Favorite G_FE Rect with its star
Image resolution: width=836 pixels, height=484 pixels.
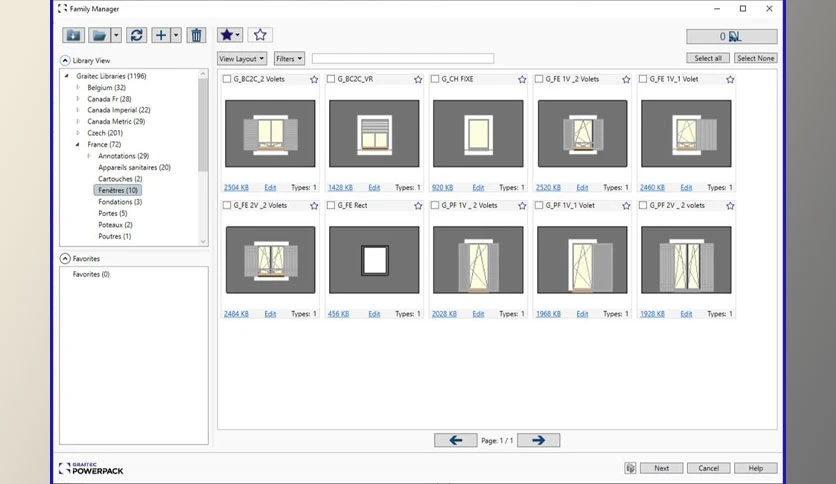point(418,206)
